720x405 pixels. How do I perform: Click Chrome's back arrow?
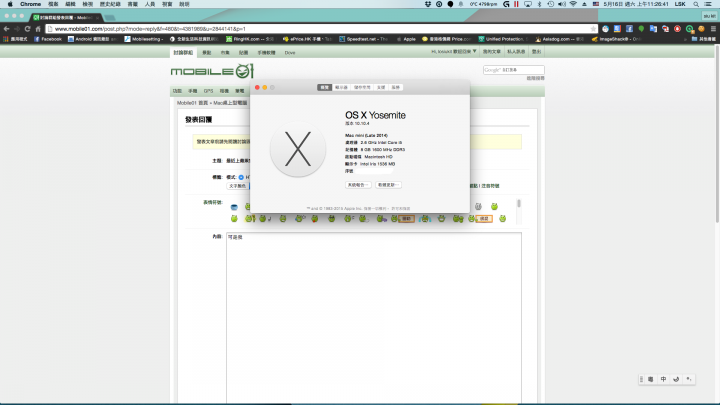6,28
